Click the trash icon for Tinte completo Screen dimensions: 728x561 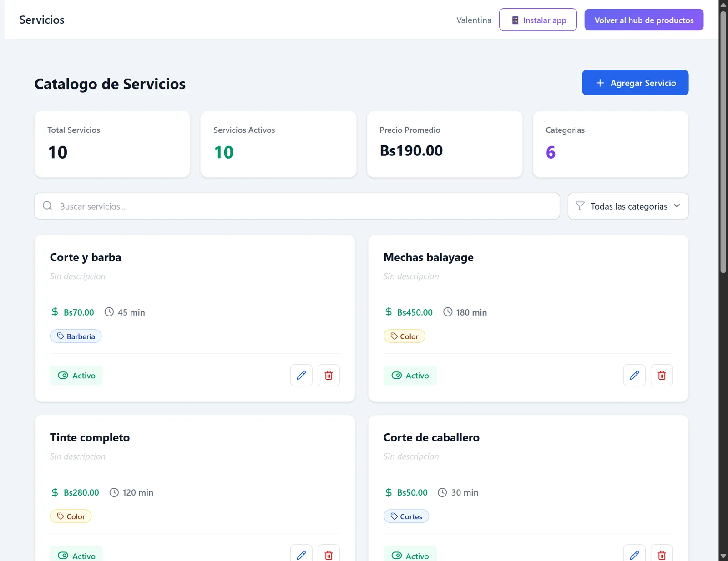tap(329, 555)
